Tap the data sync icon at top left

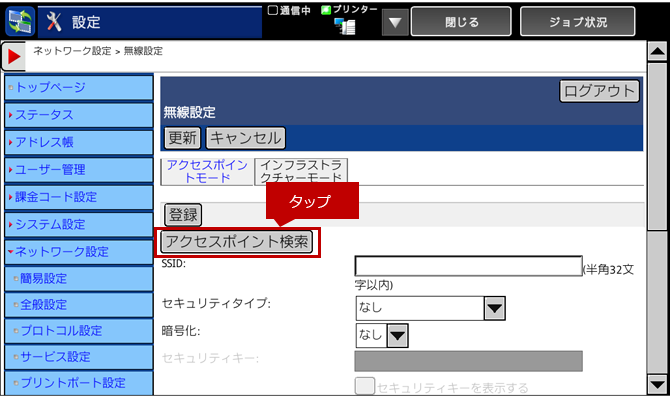click(20, 21)
